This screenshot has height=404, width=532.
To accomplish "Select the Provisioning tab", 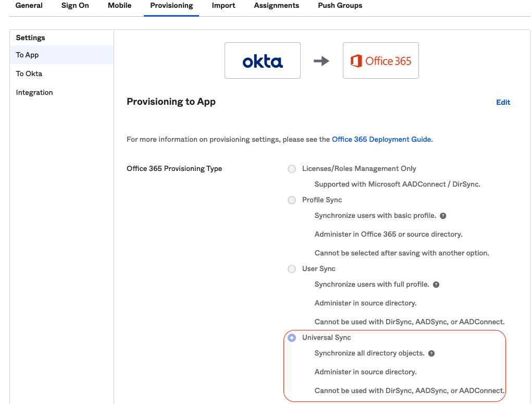I will (x=171, y=5).
